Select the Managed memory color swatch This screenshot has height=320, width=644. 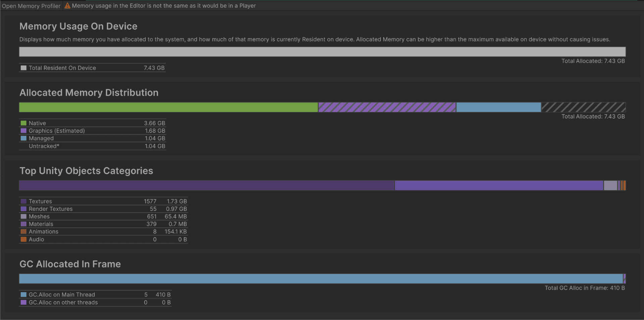23,138
